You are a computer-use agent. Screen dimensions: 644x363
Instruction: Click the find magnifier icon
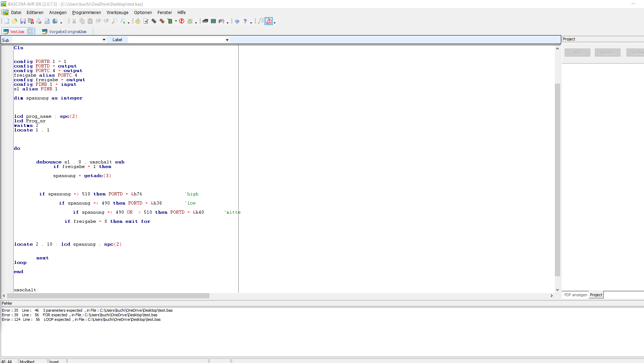[114, 21]
